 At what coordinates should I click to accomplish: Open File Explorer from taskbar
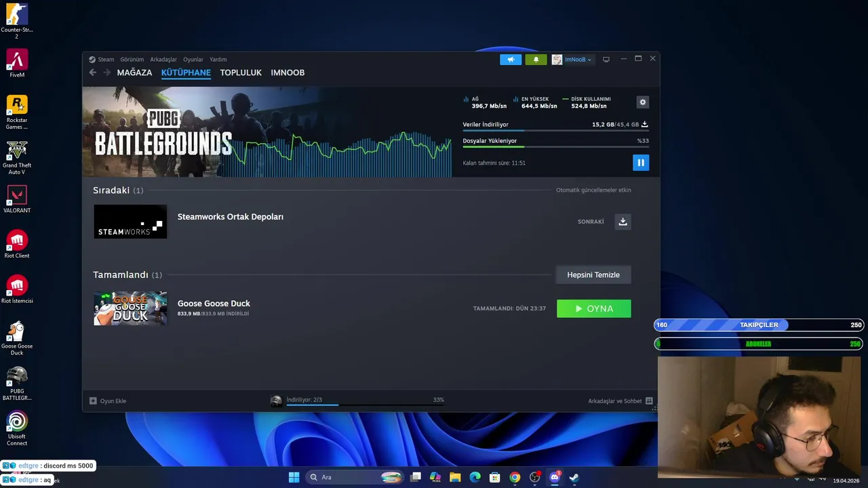pos(455,477)
